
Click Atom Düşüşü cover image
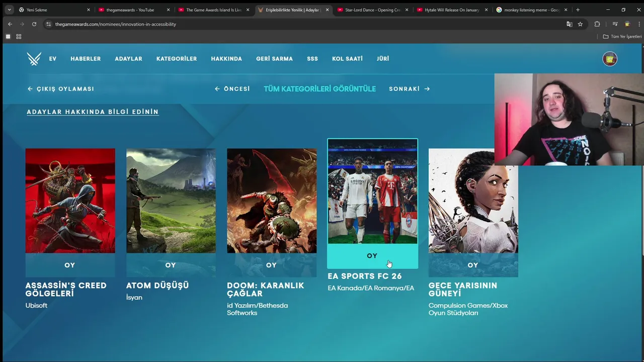tap(171, 201)
